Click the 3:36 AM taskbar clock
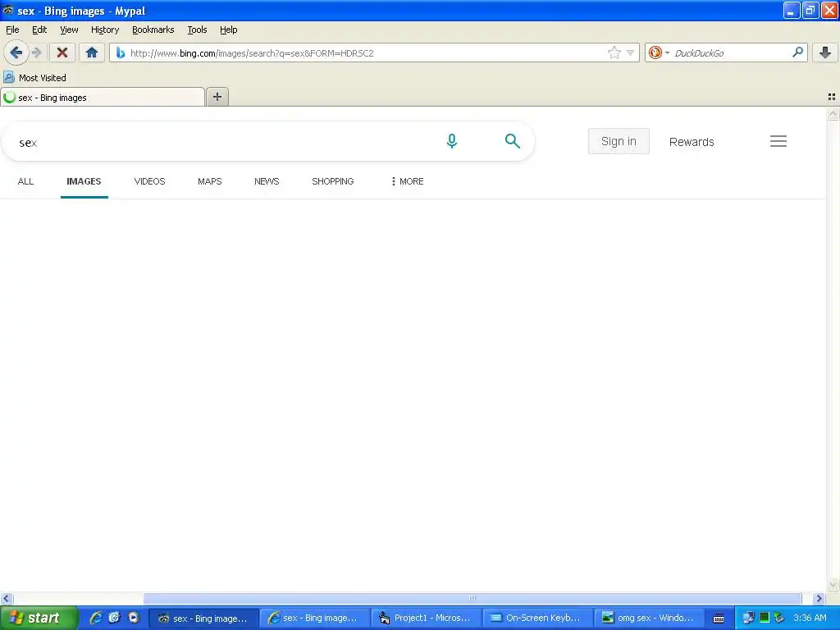This screenshot has width=840, height=630. (810, 618)
